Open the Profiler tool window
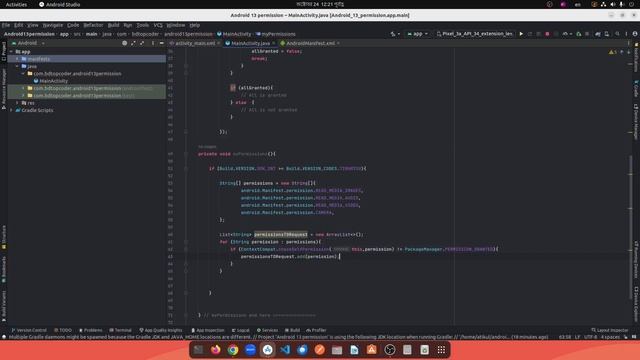This screenshot has height=360, width=640. pos(316,330)
